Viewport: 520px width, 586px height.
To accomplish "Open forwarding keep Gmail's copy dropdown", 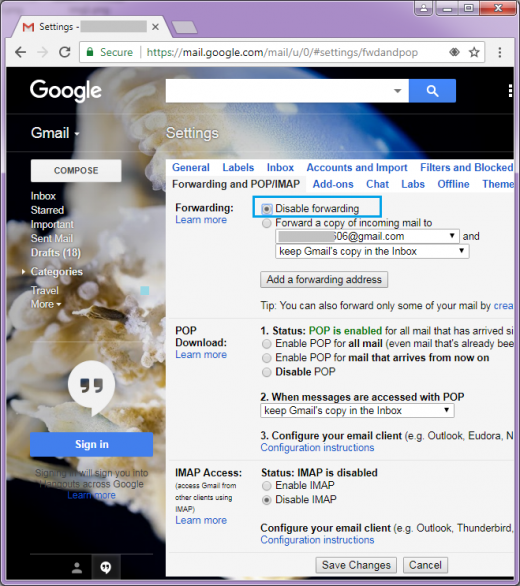I will [x=372, y=251].
